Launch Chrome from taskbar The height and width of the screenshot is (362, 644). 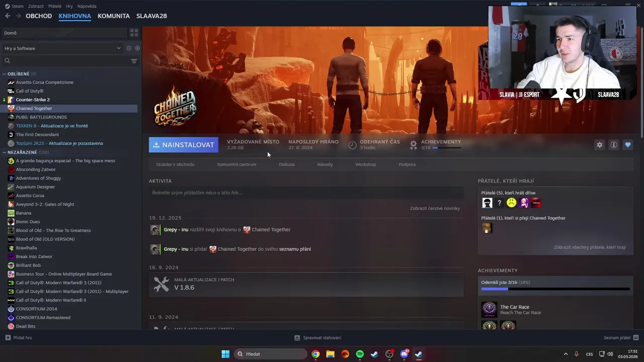click(x=315, y=354)
